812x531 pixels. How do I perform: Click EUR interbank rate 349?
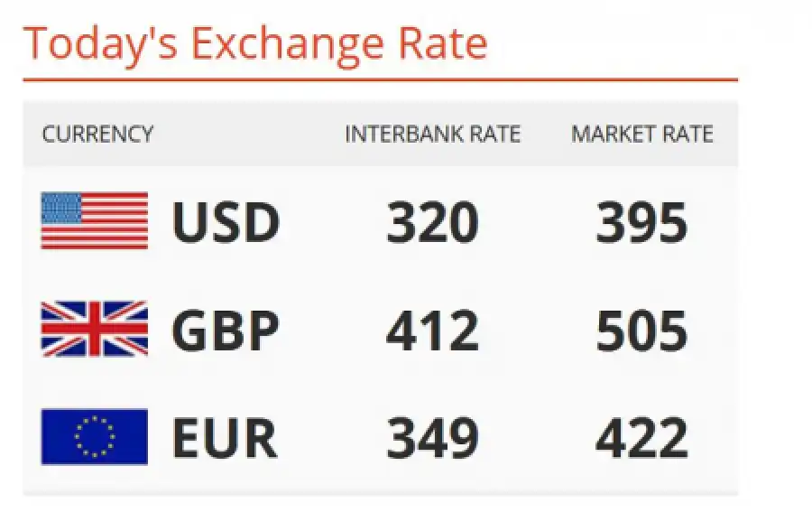(x=432, y=438)
